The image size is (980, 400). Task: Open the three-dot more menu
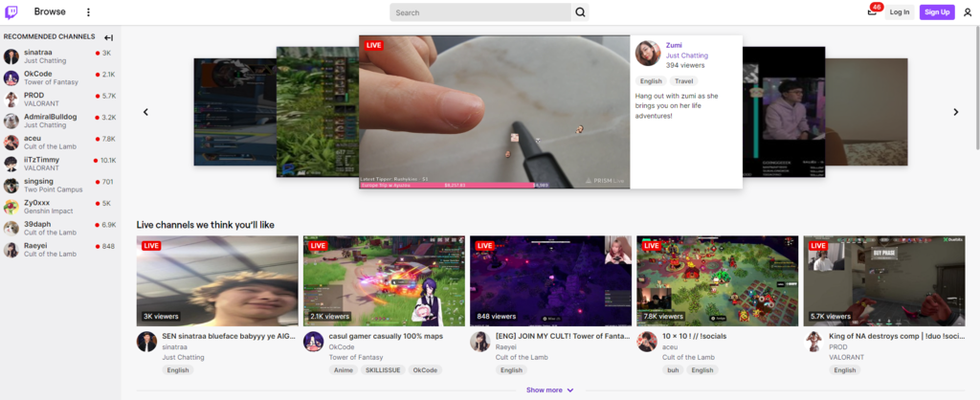coord(88,11)
